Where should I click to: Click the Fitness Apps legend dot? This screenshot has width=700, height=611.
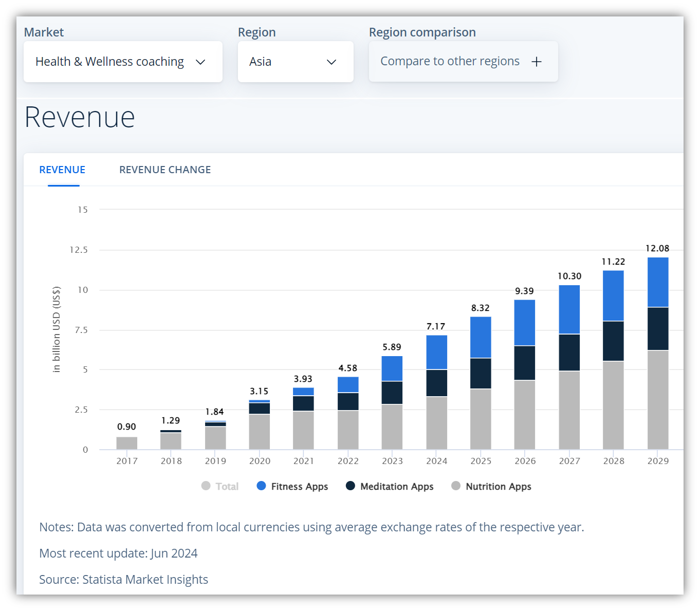tap(261, 486)
